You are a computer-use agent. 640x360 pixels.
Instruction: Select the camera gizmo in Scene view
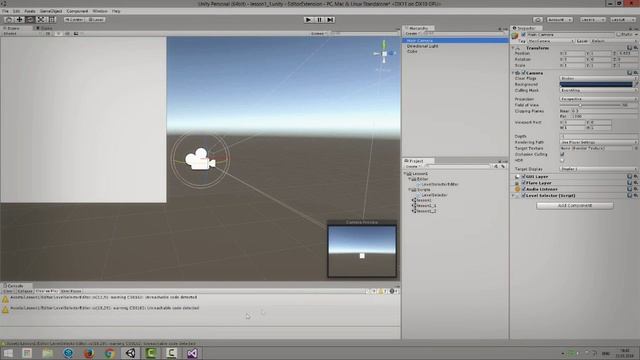(200, 159)
